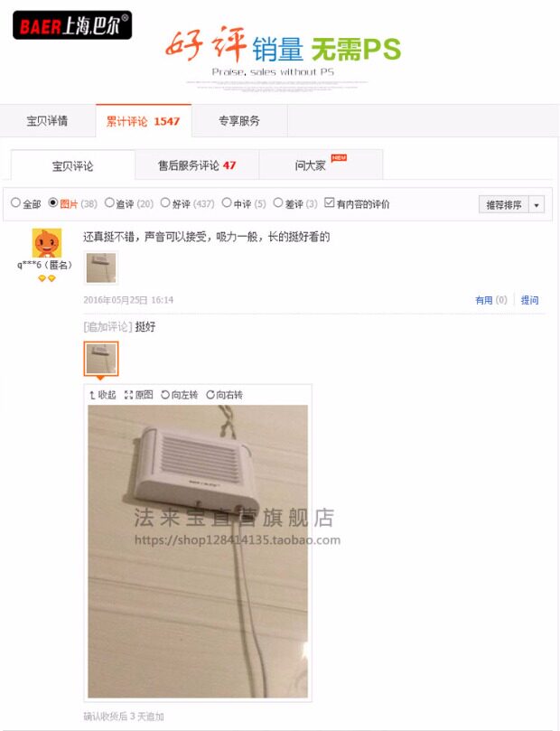
Task: Click the BAER 上海巴尔 logo
Action: point(72,25)
